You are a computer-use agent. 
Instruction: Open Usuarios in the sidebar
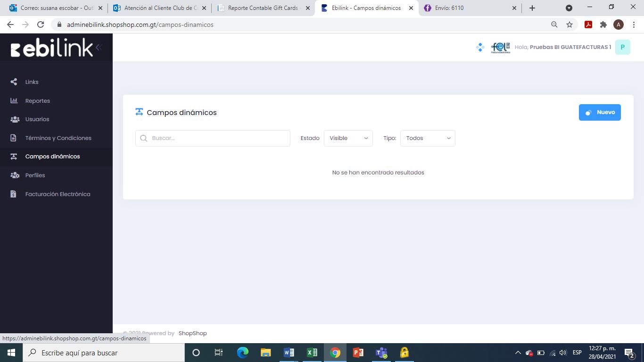37,119
